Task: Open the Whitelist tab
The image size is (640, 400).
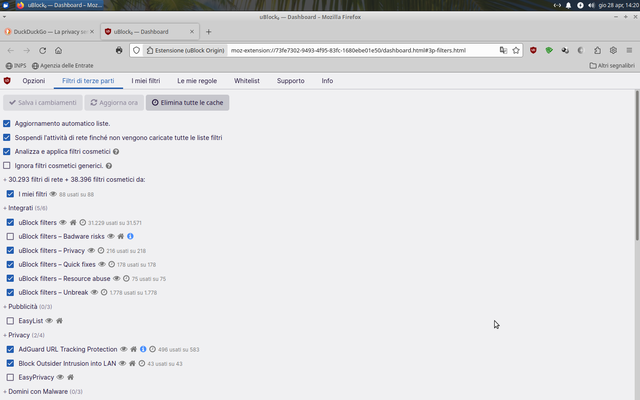Action: (247, 81)
